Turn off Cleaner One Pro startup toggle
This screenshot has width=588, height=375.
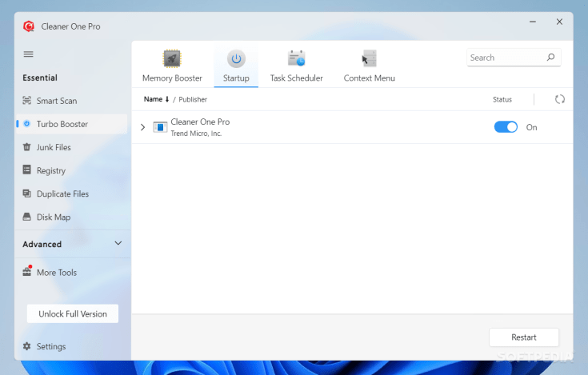tap(506, 127)
